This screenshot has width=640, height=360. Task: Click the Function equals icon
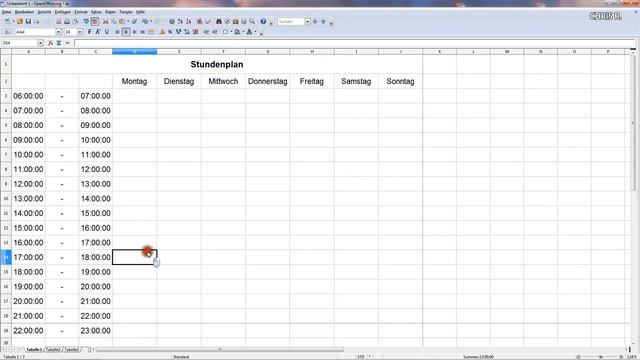pyautogui.click(x=67, y=43)
